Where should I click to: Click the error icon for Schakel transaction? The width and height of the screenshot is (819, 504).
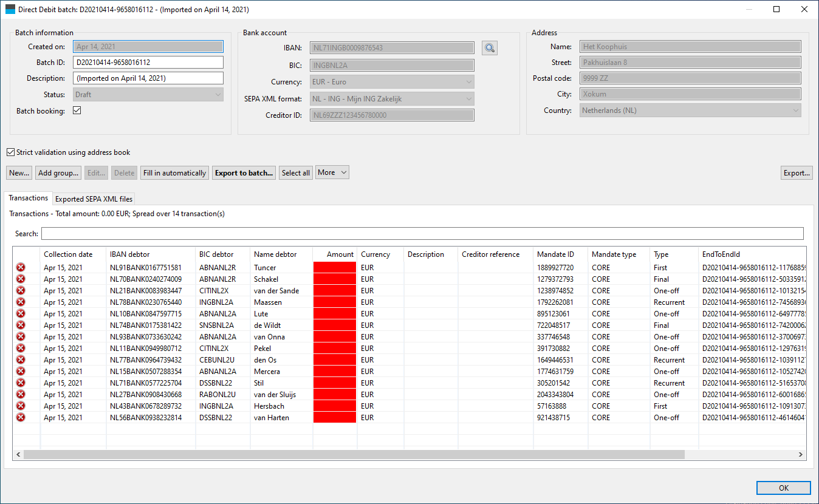pyautogui.click(x=21, y=279)
